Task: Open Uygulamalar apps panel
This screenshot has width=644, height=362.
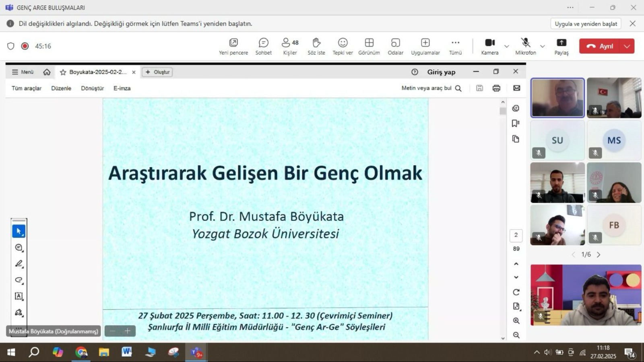Action: click(x=425, y=46)
